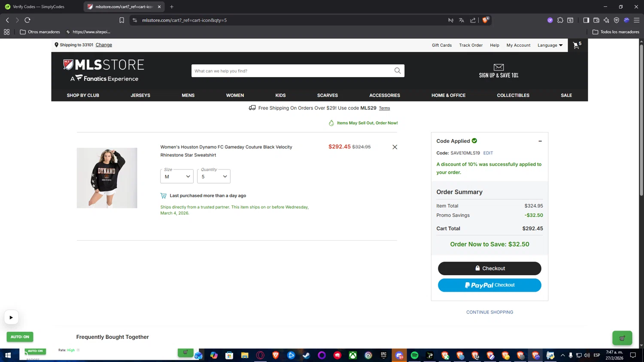Open the COLLECTIBLES menu
644x362 pixels.
pyautogui.click(x=513, y=95)
